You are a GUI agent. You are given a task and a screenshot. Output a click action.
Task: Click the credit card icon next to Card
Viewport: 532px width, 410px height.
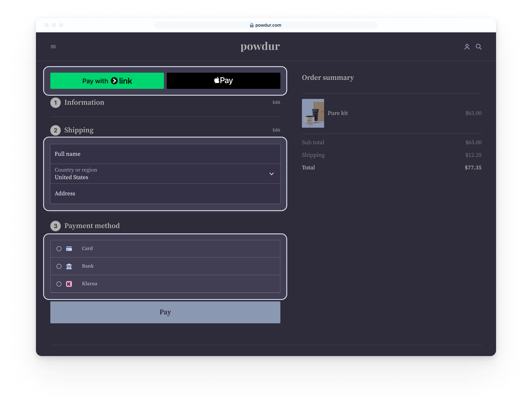69,249
